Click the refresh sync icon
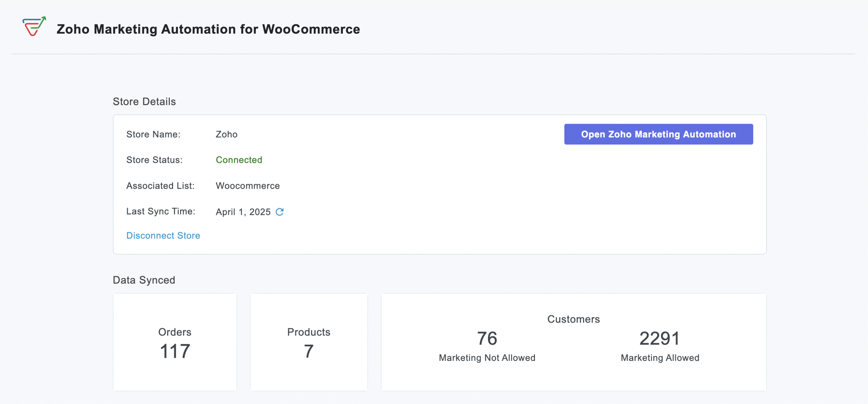The image size is (868, 404). point(279,211)
